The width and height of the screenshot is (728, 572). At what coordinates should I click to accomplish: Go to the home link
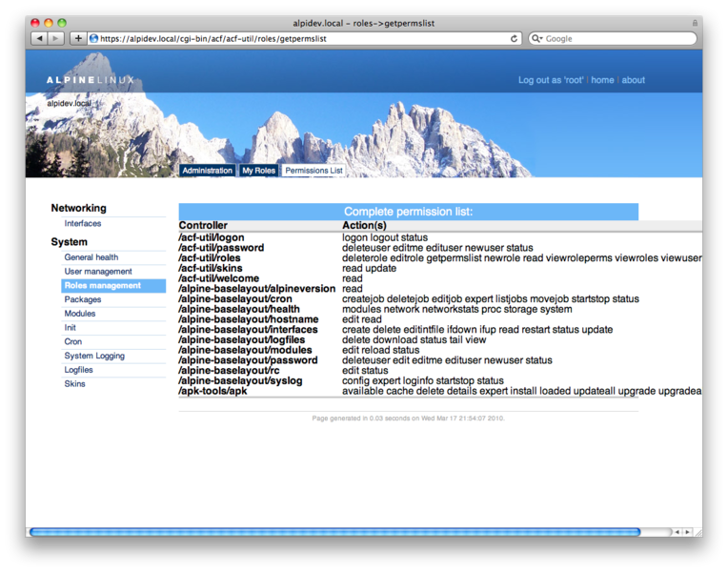(x=602, y=80)
